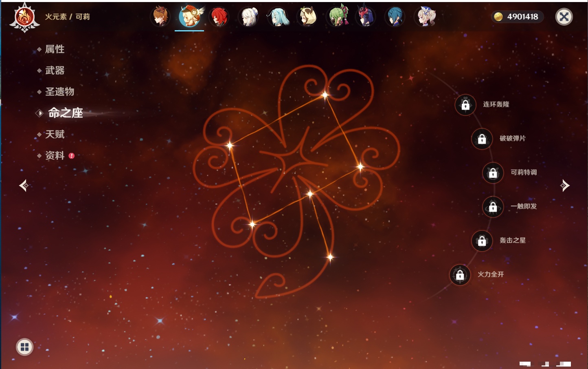Click the lock icon beside 破破弹片
This screenshot has width=588, height=369.
point(482,139)
